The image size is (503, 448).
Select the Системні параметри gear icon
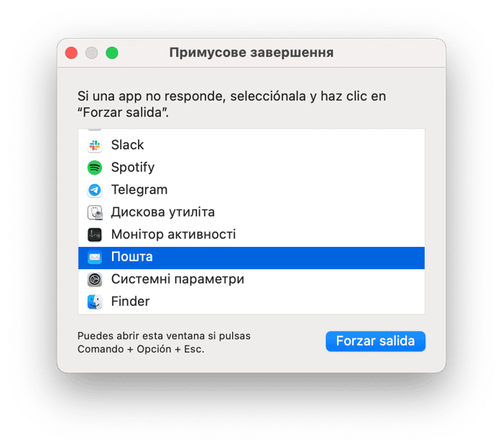[95, 280]
